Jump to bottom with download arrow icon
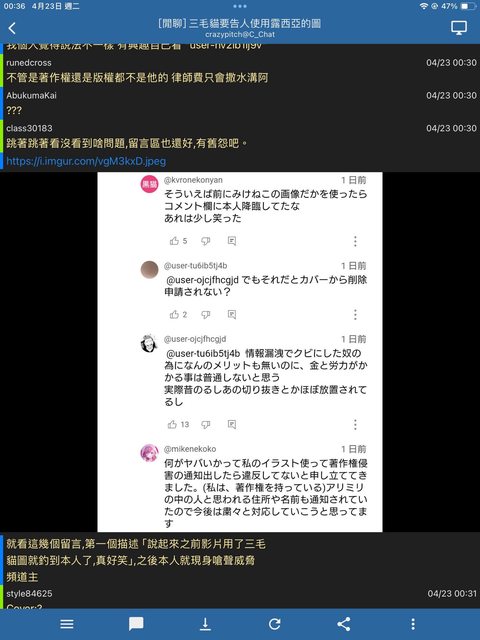Viewport: 480px width, 640px height. click(205, 624)
